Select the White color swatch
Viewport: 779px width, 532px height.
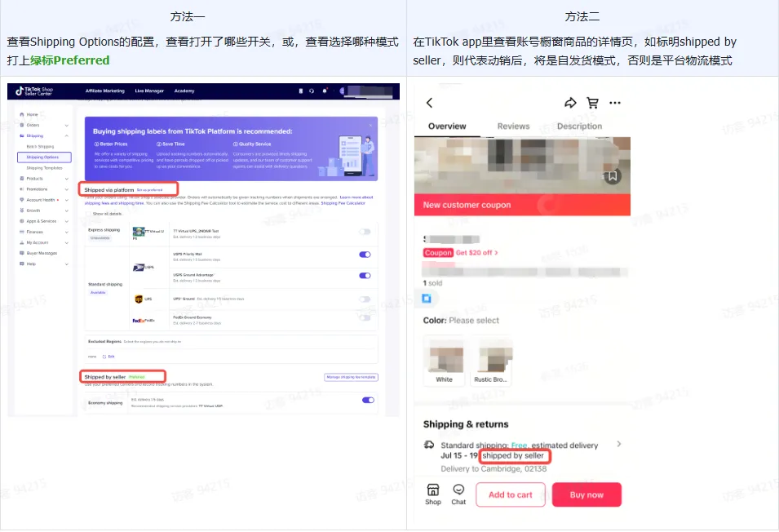coord(444,361)
